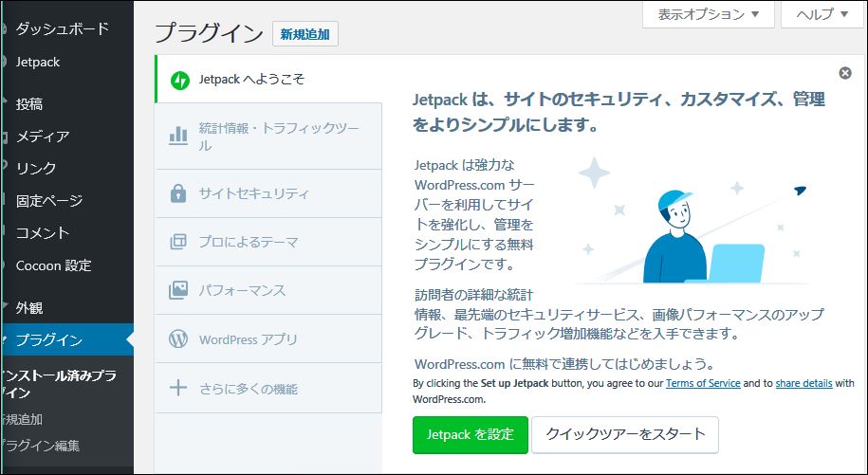
Task: Click the green Jetpack を設定 button
Action: pos(470,434)
